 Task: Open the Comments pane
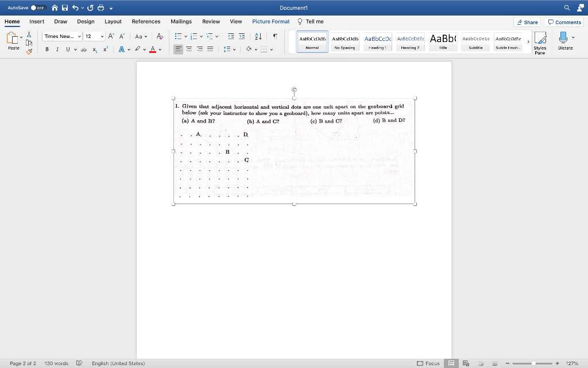pos(564,22)
